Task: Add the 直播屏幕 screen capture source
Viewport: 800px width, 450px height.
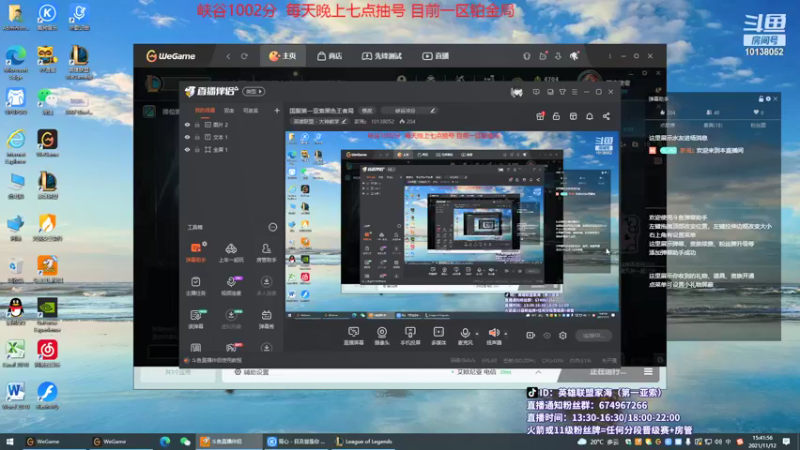Action: click(x=354, y=336)
